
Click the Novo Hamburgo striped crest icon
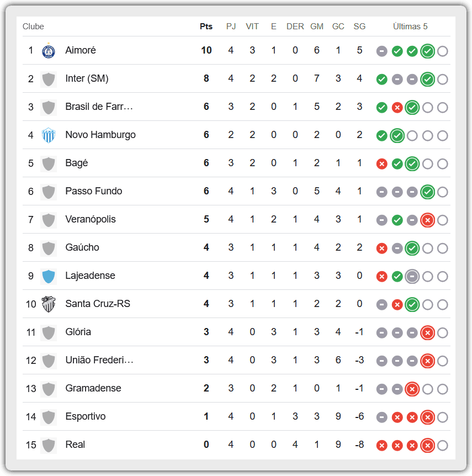[x=49, y=135]
